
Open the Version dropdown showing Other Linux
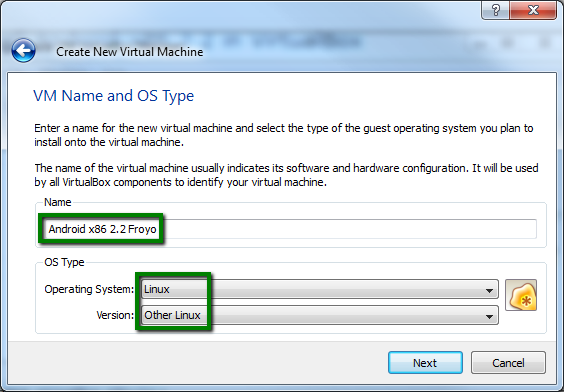(320, 315)
